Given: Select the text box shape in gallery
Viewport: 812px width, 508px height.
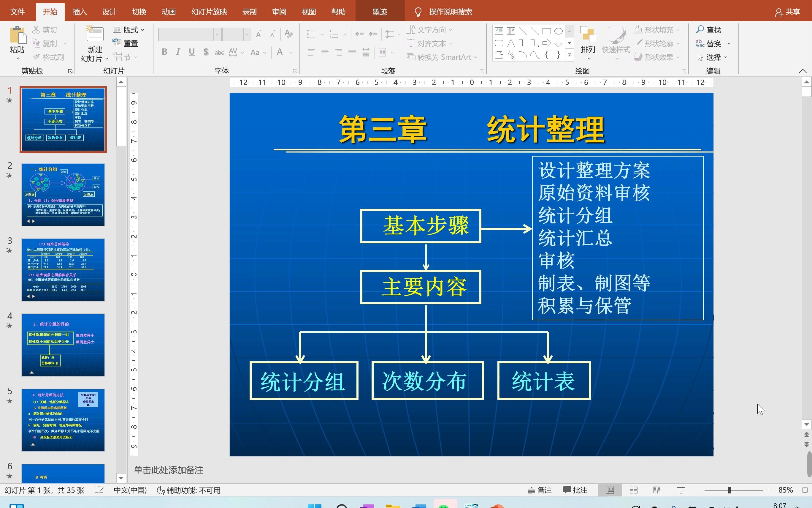Looking at the screenshot, I should (x=499, y=31).
